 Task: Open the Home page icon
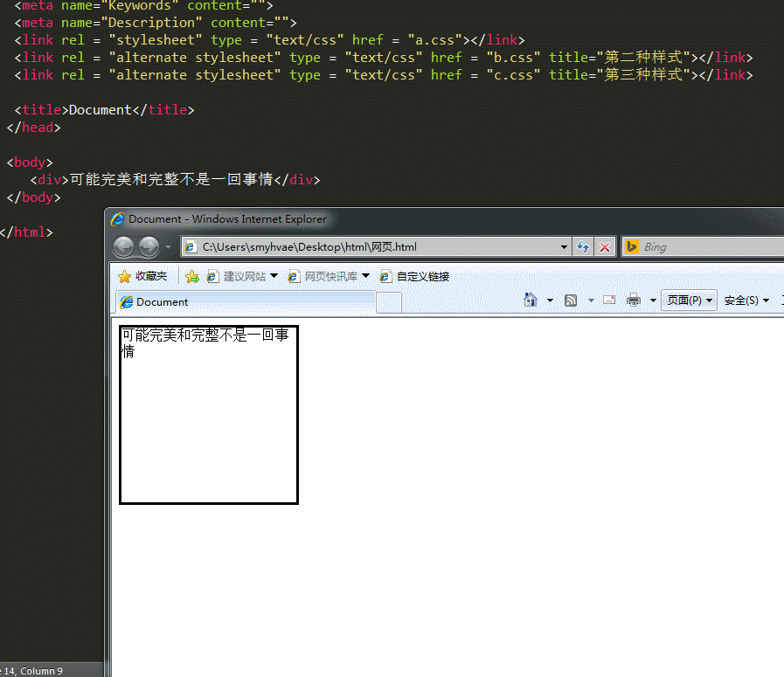531,299
